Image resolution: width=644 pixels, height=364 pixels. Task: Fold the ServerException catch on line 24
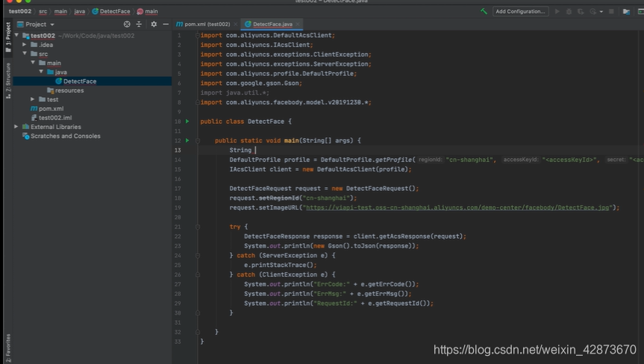tap(198, 255)
